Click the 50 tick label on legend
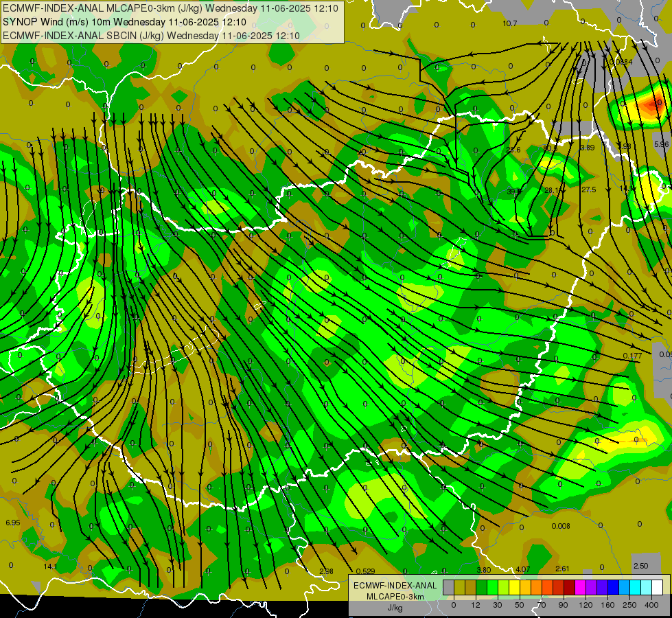 coord(519,605)
